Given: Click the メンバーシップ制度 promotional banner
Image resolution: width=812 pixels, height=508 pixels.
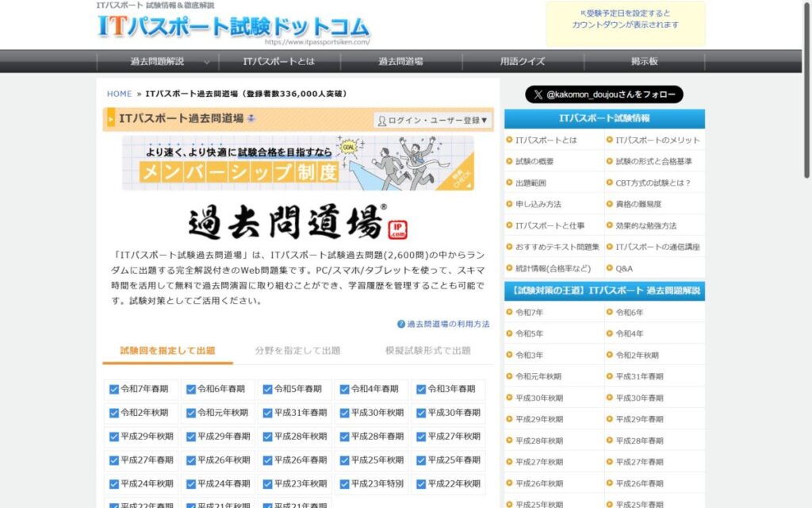Looking at the screenshot, I should pos(298,164).
